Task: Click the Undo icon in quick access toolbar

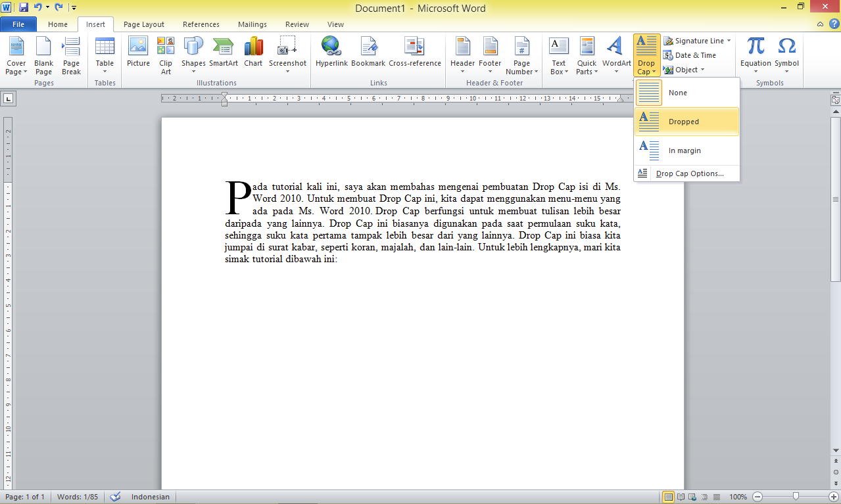Action: point(37,8)
